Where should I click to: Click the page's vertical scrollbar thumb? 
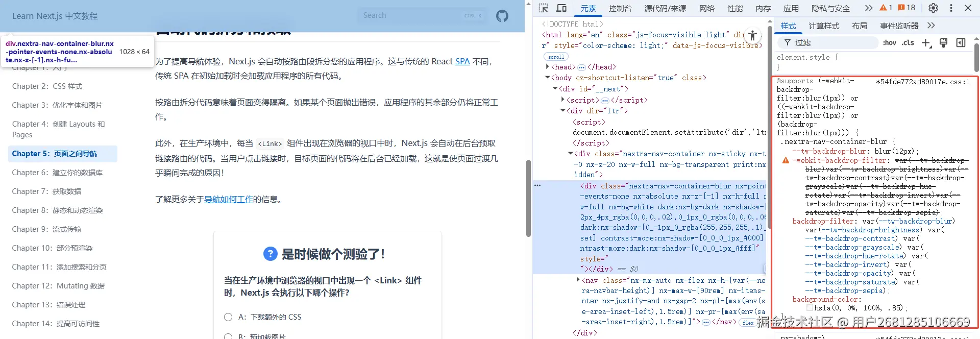pos(528,198)
